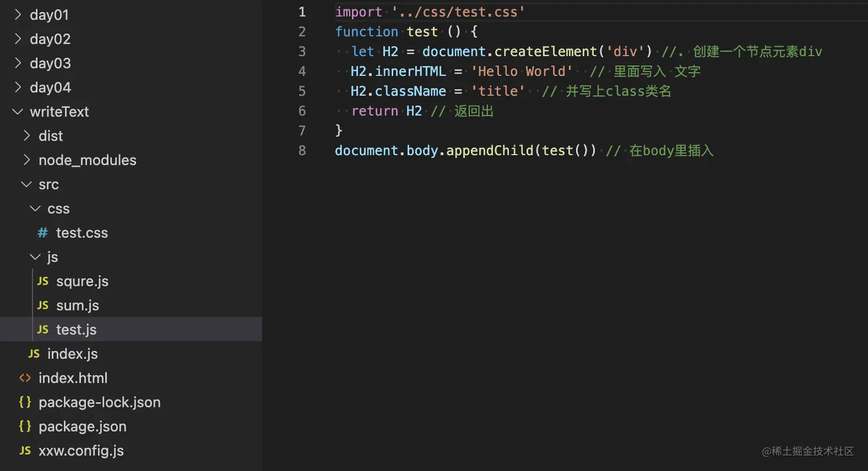Select the js folder name

pos(53,257)
